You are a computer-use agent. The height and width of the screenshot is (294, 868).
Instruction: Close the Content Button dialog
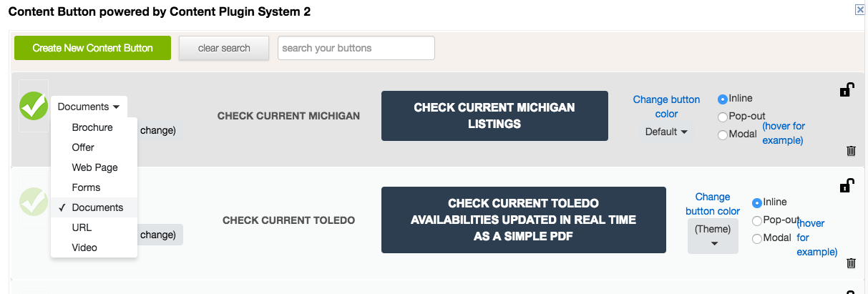pyautogui.click(x=860, y=9)
